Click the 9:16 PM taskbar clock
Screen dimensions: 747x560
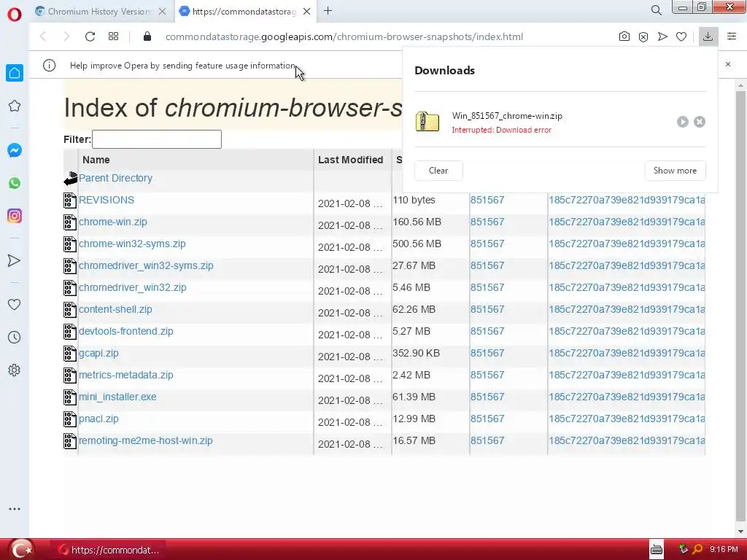pos(724,550)
